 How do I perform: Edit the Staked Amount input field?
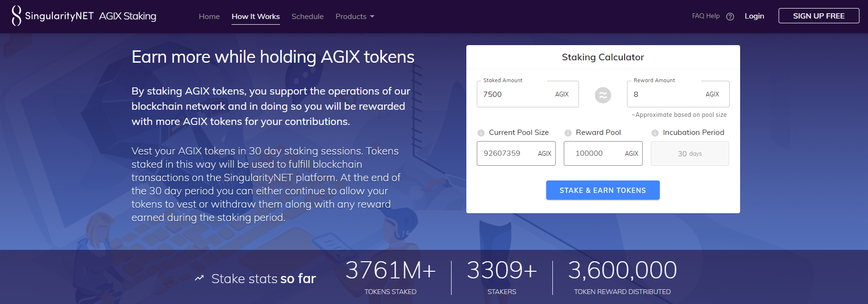pos(513,94)
